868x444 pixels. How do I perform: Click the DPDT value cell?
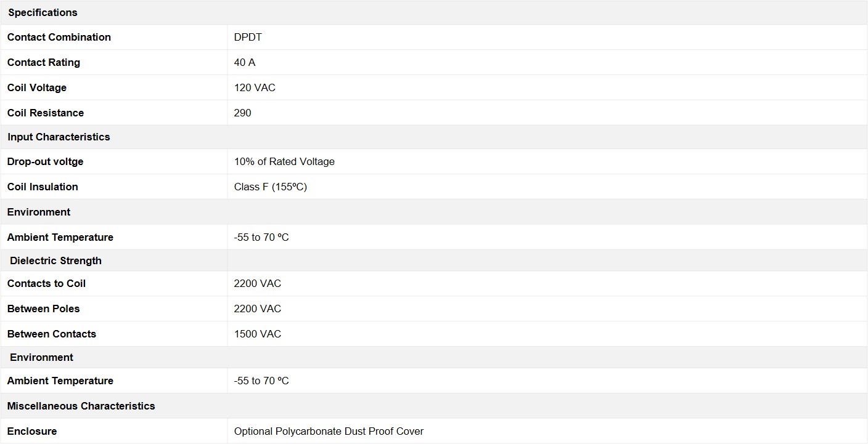pos(248,37)
